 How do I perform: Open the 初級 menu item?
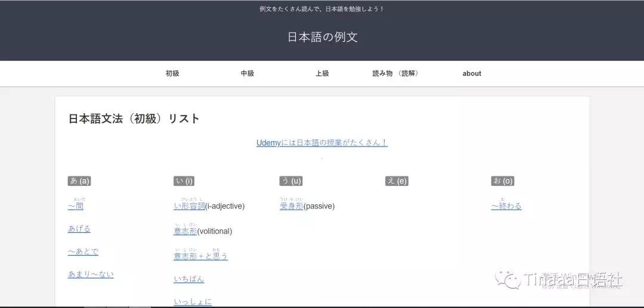172,73
